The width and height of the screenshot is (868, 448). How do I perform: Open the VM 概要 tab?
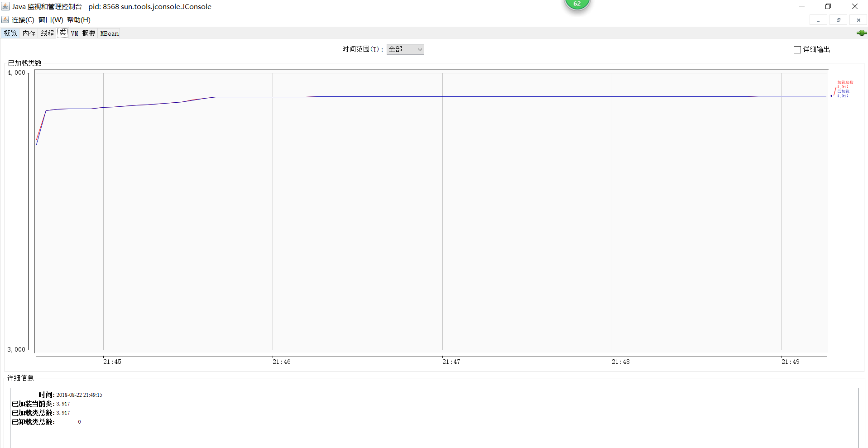pos(83,33)
